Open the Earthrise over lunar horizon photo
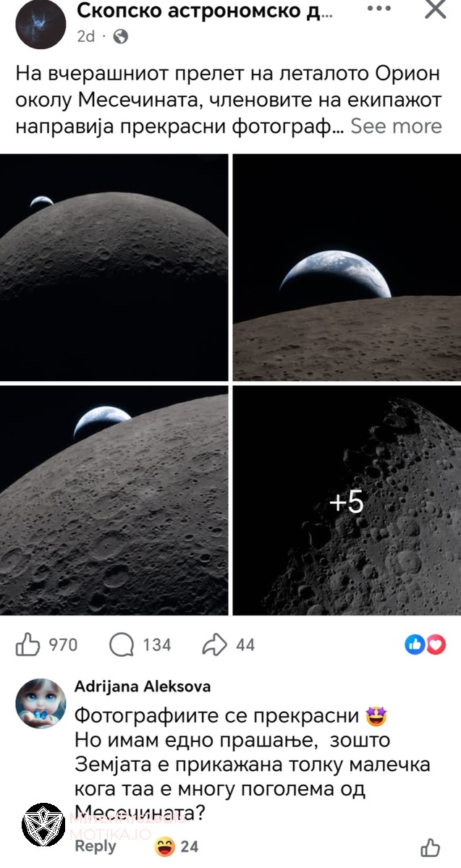The width and height of the screenshot is (461, 868). [347, 267]
